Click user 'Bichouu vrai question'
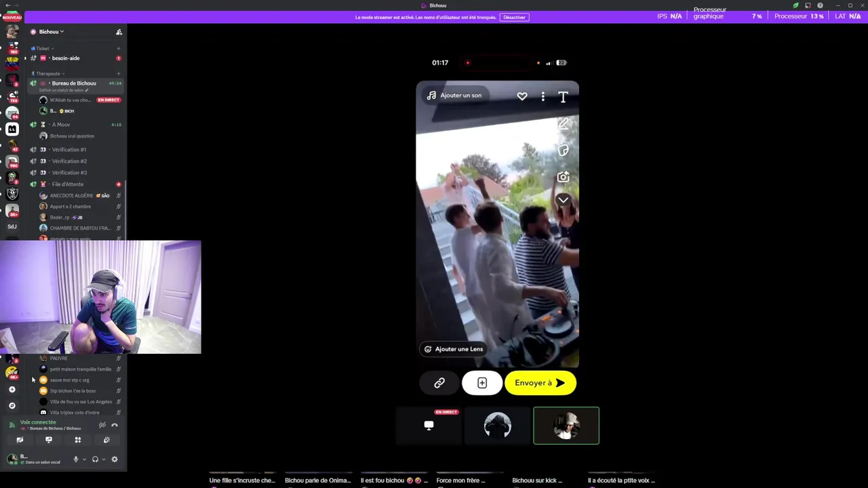Image resolution: width=868 pixels, height=488 pixels. click(80, 136)
